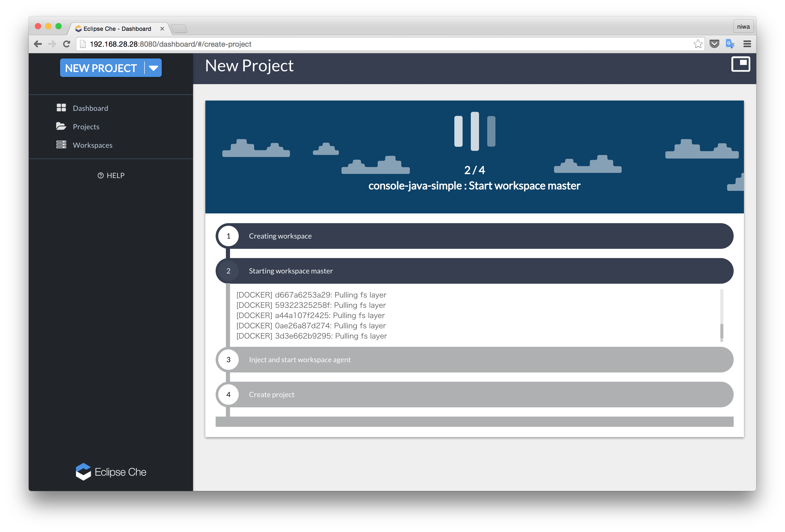Open the Dashboard grid icon
785x532 pixels.
(61, 108)
